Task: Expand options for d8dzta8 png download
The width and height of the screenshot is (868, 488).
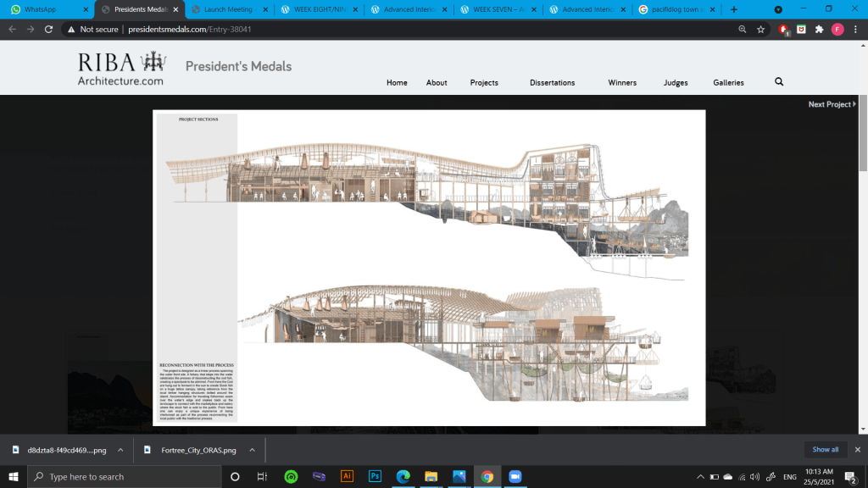Action: pyautogui.click(x=120, y=450)
